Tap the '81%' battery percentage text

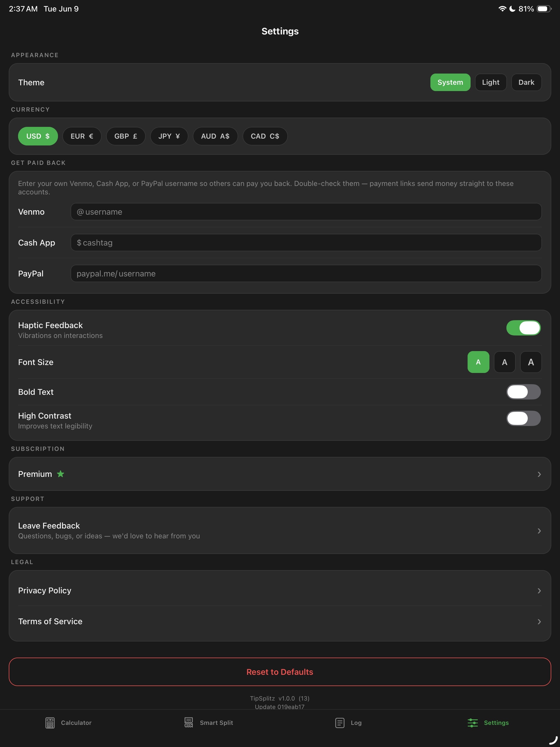pos(526,9)
